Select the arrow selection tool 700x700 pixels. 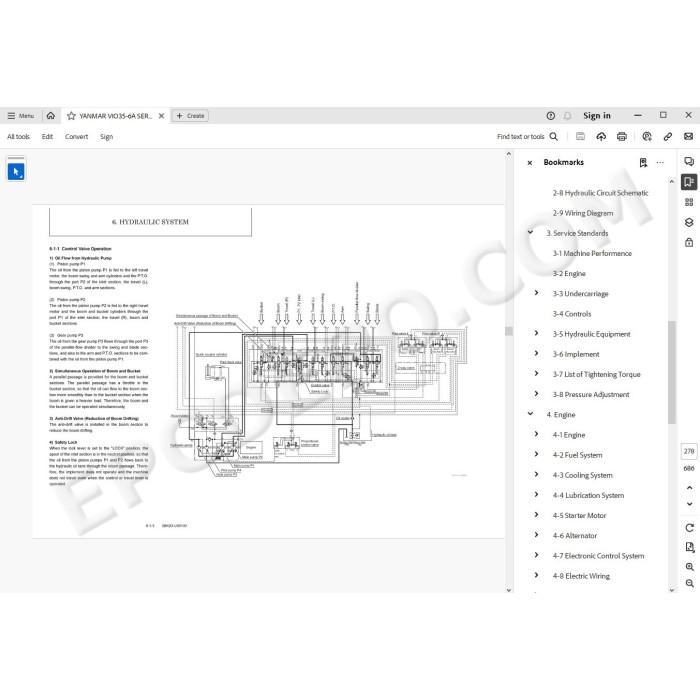pyautogui.click(x=16, y=172)
